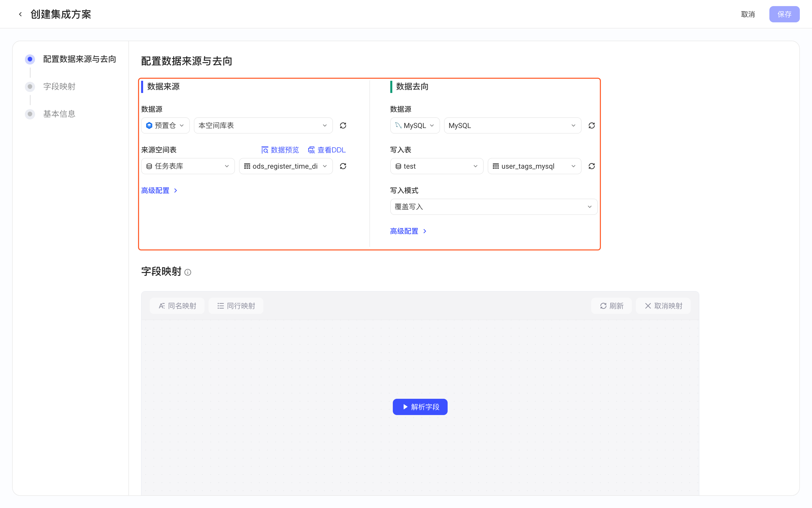Open the 预置仓 source type dropdown
812x508 pixels.
tap(165, 126)
